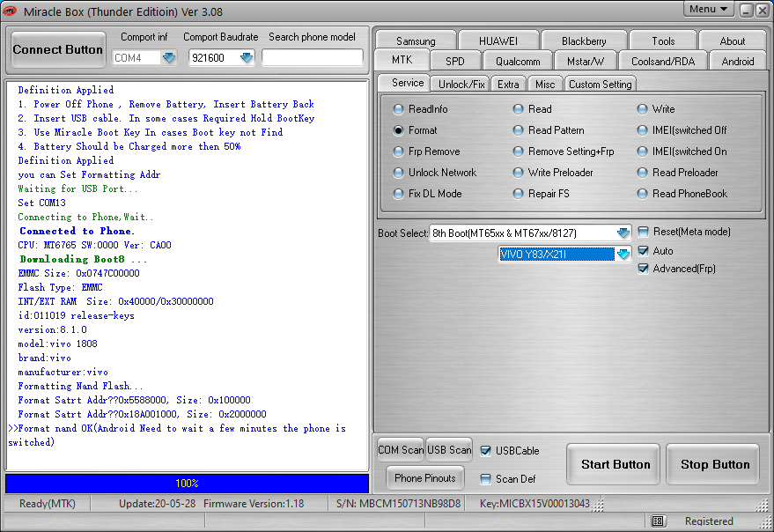The width and height of the screenshot is (774, 532).
Task: Click the 'Downloading Boot8 ...' log line
Action: pos(84,259)
